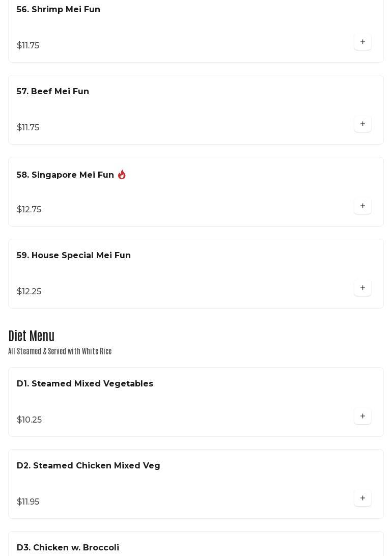
Task: Open D1. Steamed Mixed Vegetables details
Action: point(85,384)
